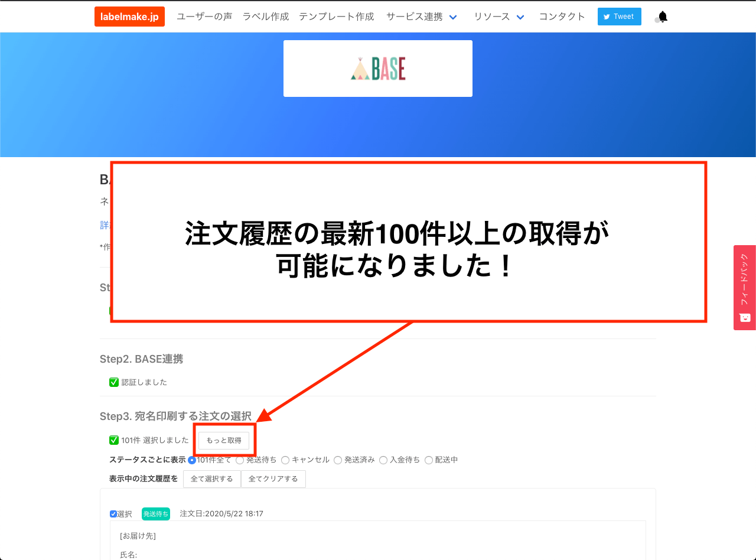Screen dimensions: 756x560
Task: Open ラベル作成 from the navigation bar
Action: tap(265, 17)
